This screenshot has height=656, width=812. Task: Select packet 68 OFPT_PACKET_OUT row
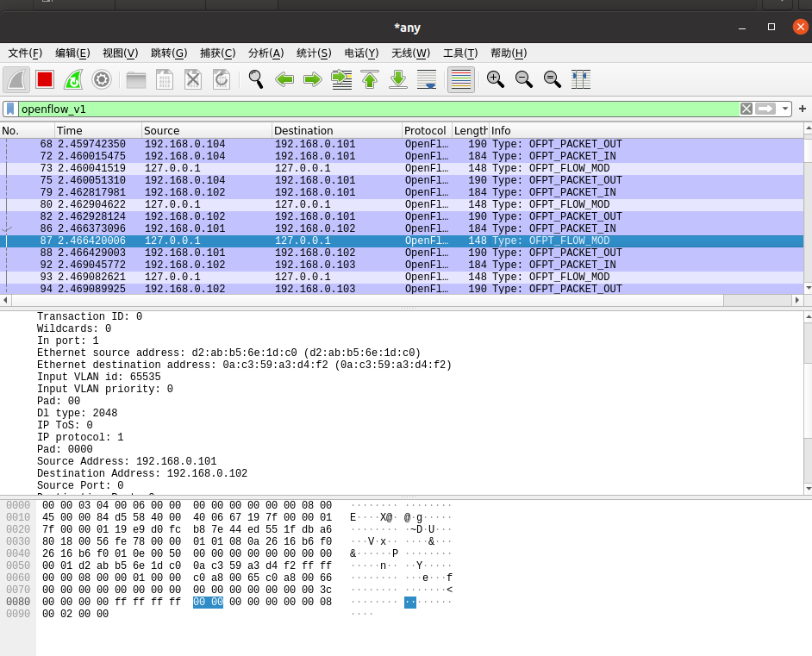coord(402,144)
